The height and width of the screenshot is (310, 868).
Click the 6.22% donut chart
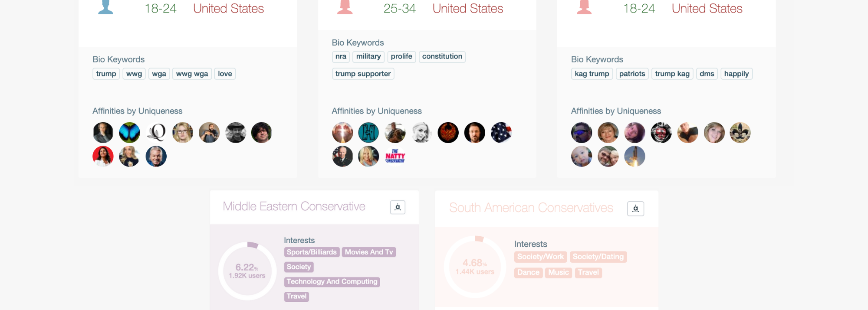[x=247, y=271]
